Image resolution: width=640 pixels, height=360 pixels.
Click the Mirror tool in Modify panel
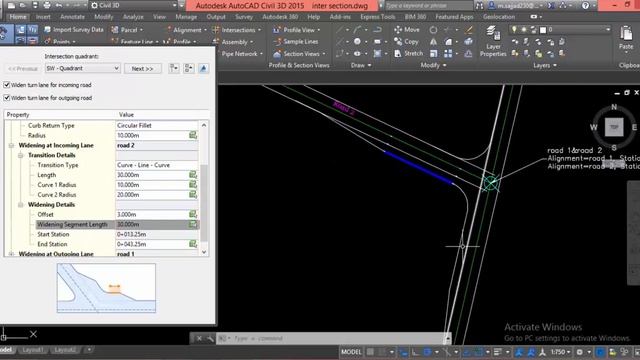click(433, 42)
